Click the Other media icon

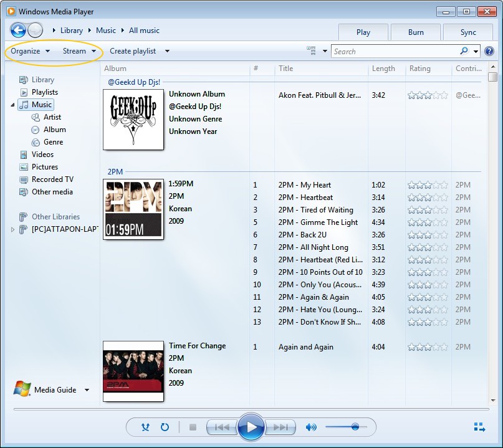[x=24, y=192]
